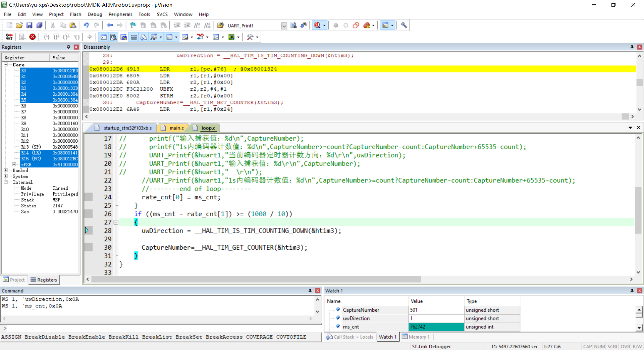Screen dimensions: 644x350
Task: Open the Command Window
Action: coord(103,37)
